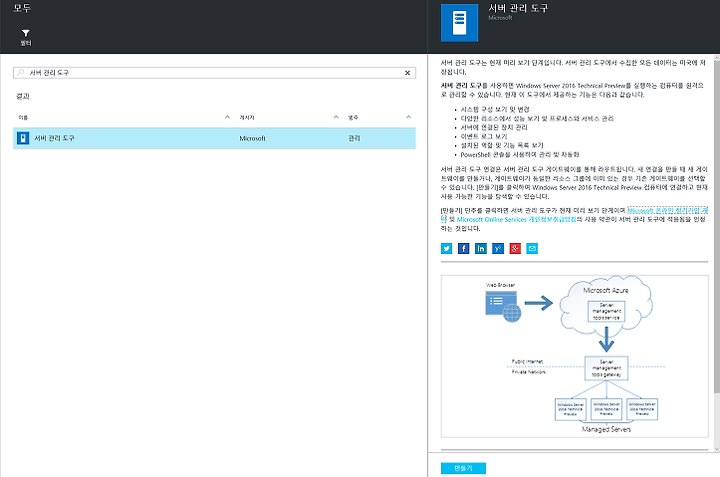Click the 서버 관리 도구 details title
This screenshot has width=720, height=477.
click(x=518, y=8)
